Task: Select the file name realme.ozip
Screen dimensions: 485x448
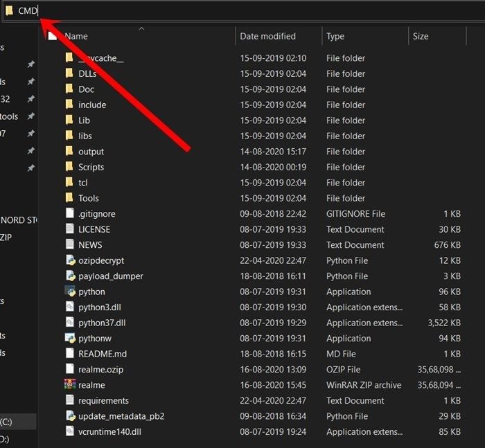Action: [x=101, y=370]
